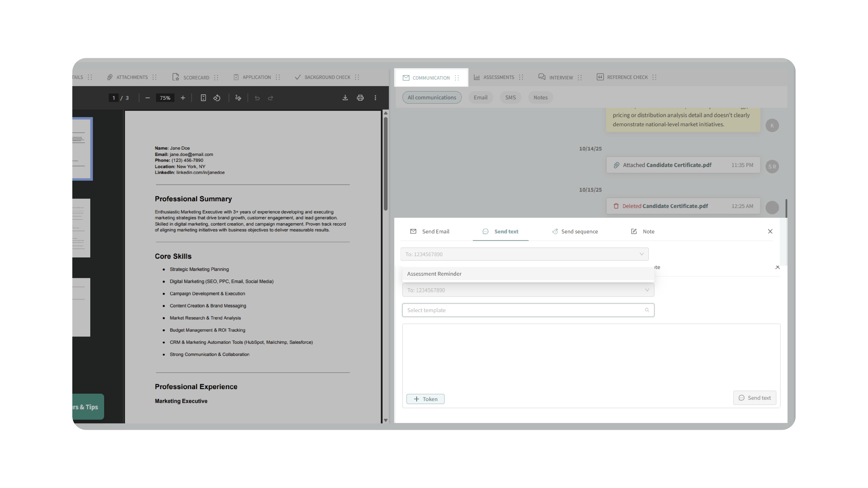
Task: Filter communications by SMS
Action: pyautogui.click(x=510, y=97)
